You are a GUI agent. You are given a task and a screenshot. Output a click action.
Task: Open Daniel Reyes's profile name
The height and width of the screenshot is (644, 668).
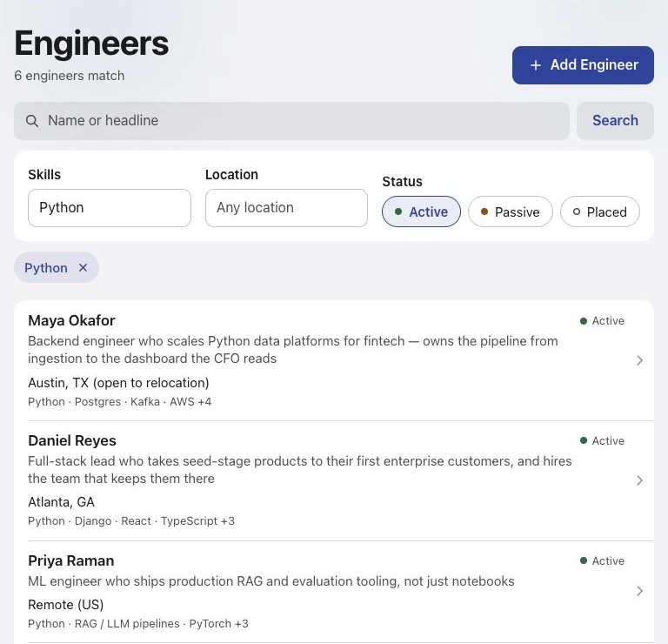click(72, 440)
